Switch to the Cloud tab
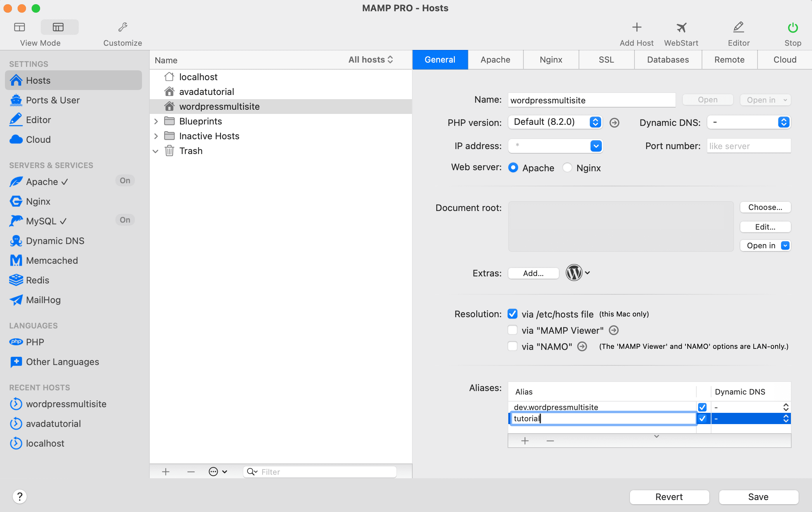Image resolution: width=812 pixels, height=512 pixels. tap(785, 60)
